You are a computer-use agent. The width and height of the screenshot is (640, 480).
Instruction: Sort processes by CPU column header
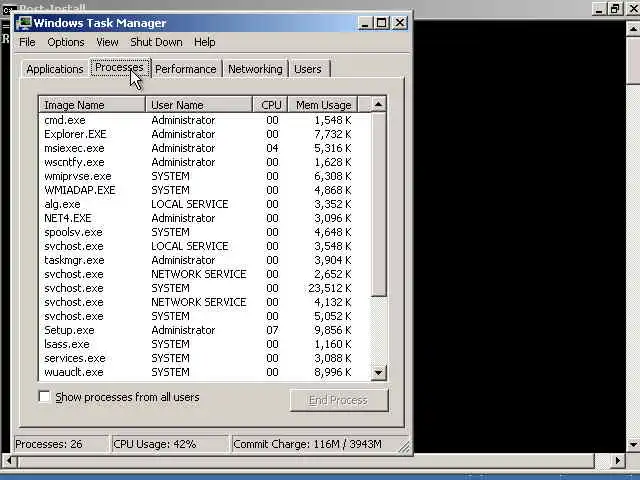pyautogui.click(x=271, y=105)
